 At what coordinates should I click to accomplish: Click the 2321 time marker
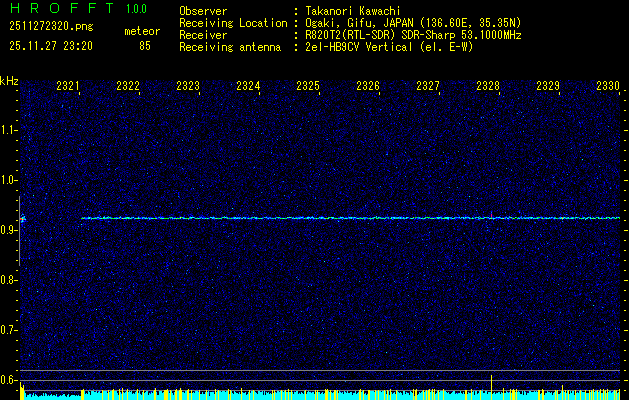68,85
